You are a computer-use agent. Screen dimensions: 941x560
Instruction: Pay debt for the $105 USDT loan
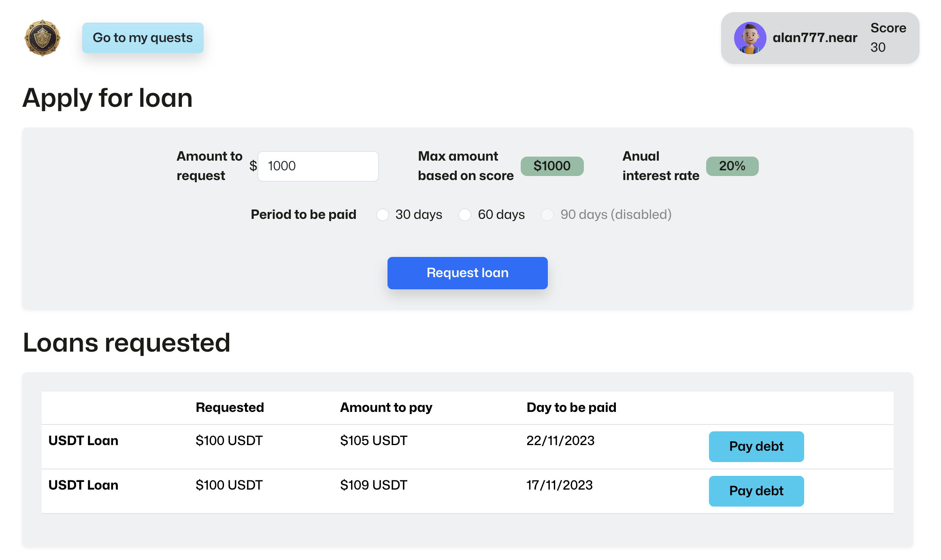756,446
